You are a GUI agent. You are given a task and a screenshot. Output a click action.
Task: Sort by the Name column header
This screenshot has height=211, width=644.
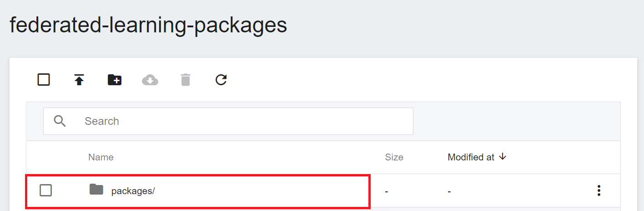(x=101, y=157)
